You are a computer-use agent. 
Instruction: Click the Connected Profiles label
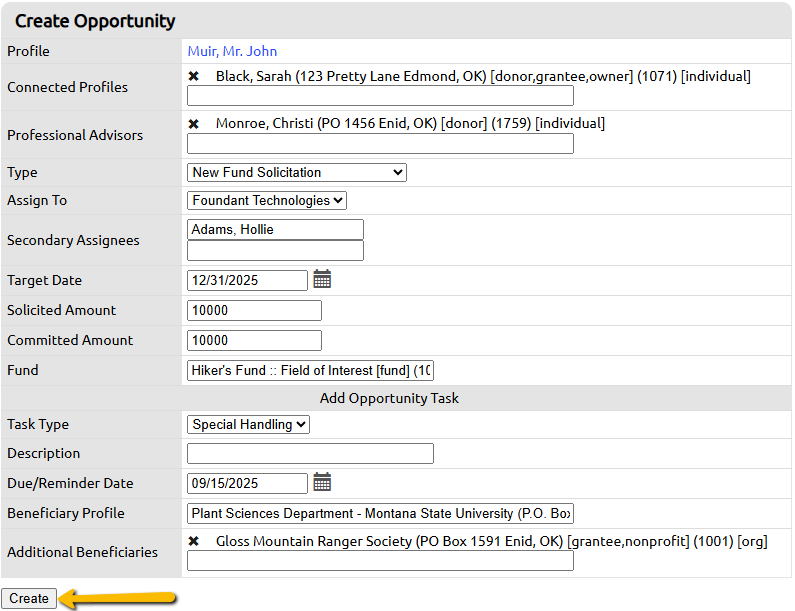67,87
